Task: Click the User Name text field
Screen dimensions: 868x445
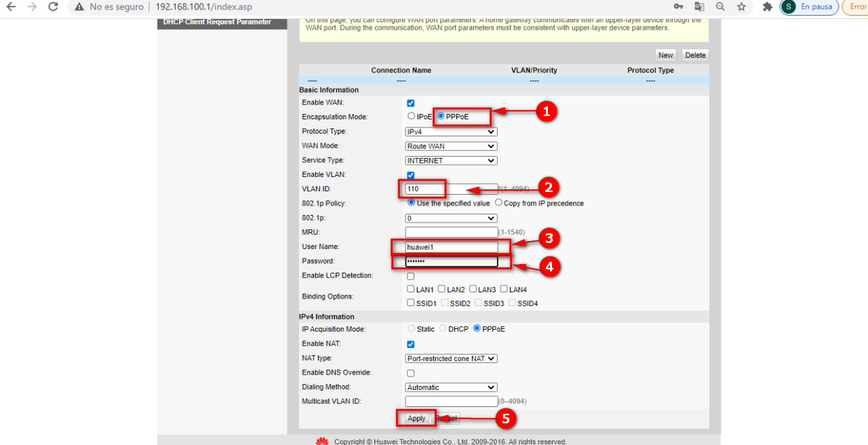Action: tap(451, 247)
